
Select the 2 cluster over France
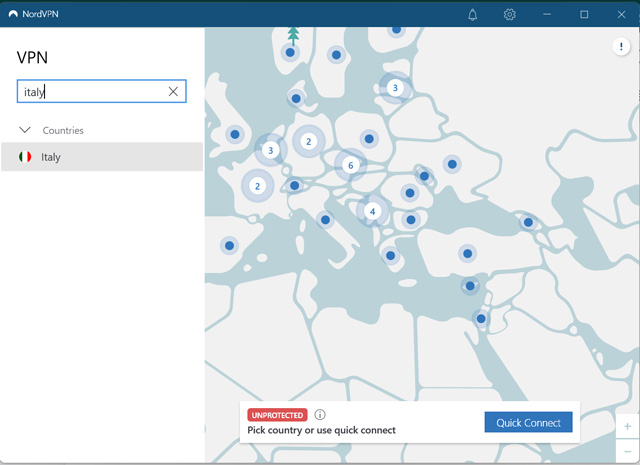tap(257, 186)
